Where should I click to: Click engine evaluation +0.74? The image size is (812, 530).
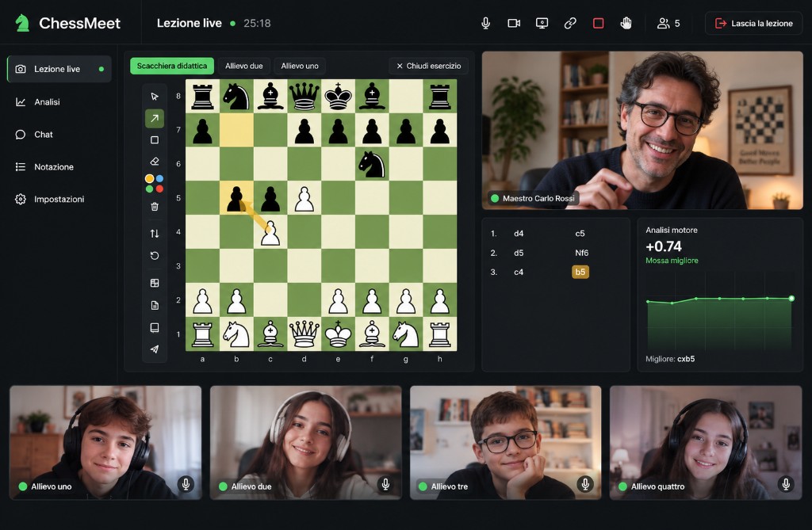click(x=664, y=246)
